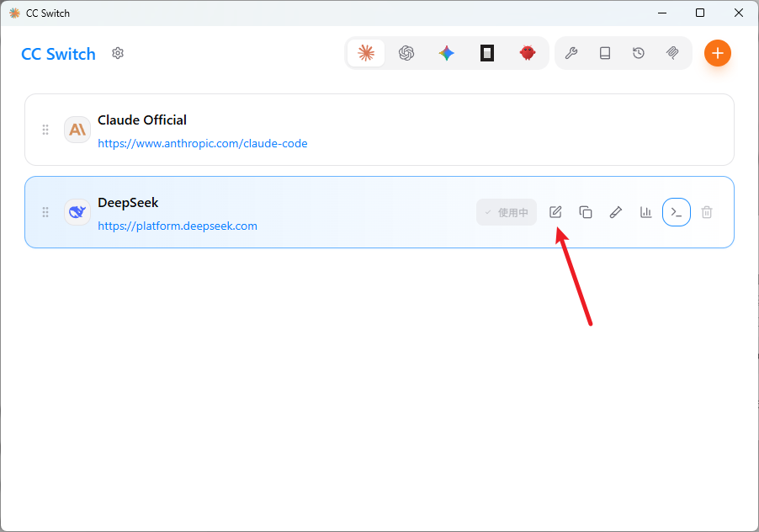The width and height of the screenshot is (759, 532).
Task: Open terminal for DeepSeek provider
Action: pos(677,212)
